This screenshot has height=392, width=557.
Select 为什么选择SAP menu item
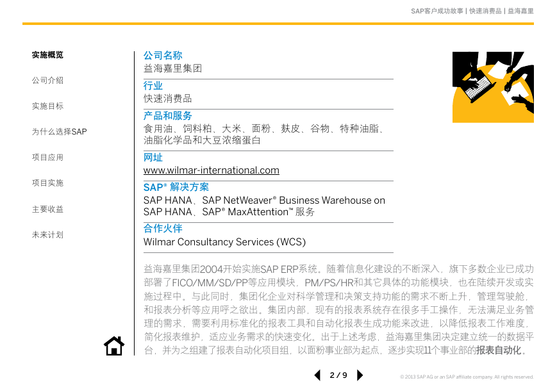click(x=60, y=132)
